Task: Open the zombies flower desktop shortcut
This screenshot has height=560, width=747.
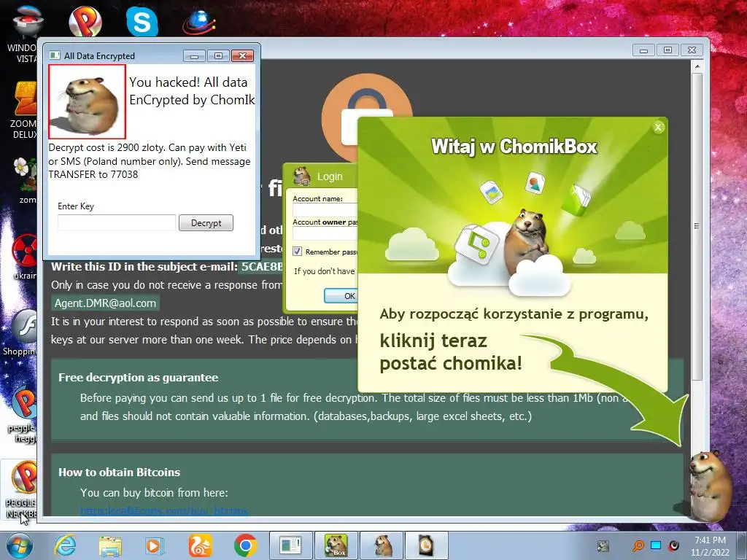Action: (x=25, y=181)
